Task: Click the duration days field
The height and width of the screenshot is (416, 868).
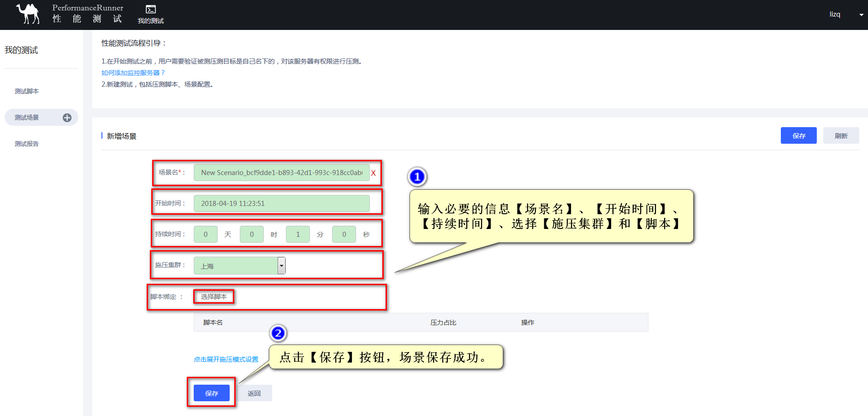Action: tap(205, 234)
